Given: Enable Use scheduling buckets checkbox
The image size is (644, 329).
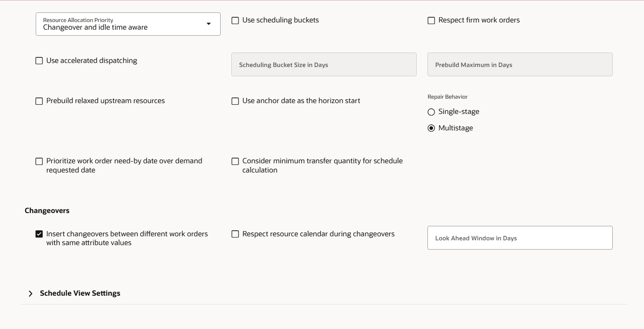Looking at the screenshot, I should pyautogui.click(x=235, y=20).
